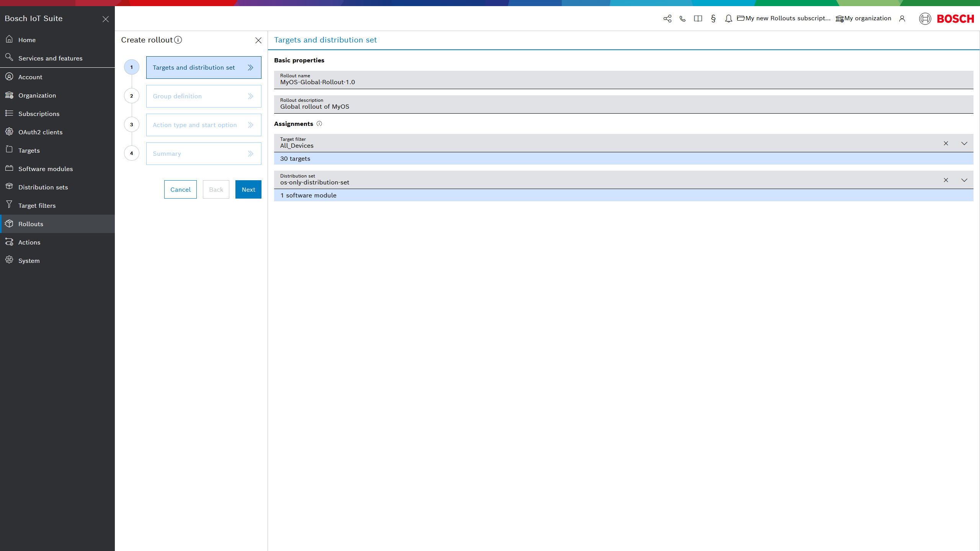The image size is (980, 551).
Task: Click the user profile icon
Action: (x=902, y=18)
